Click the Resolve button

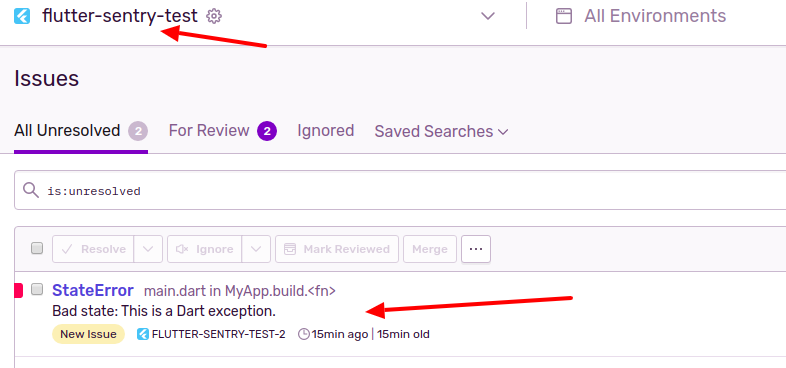click(x=93, y=249)
